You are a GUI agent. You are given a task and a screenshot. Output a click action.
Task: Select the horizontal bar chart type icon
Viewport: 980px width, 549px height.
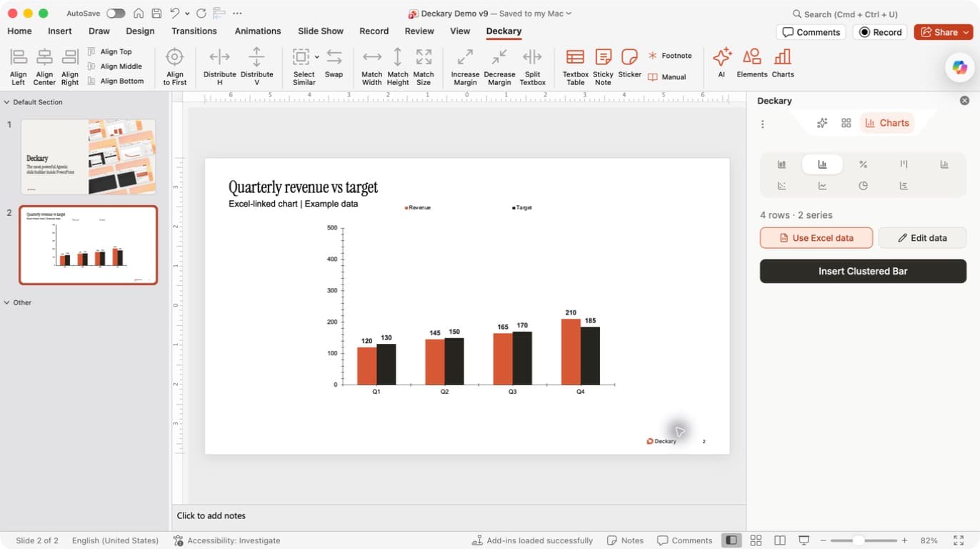(904, 186)
